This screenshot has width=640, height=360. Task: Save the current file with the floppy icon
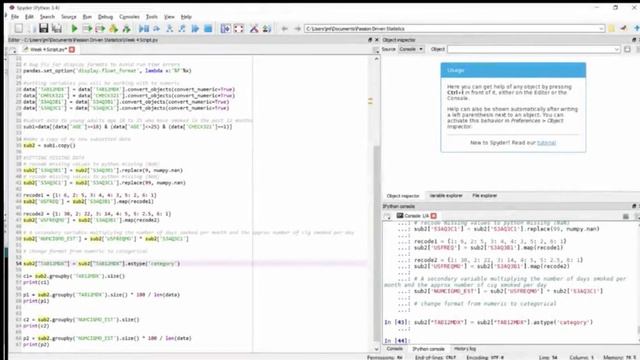pos(43,29)
